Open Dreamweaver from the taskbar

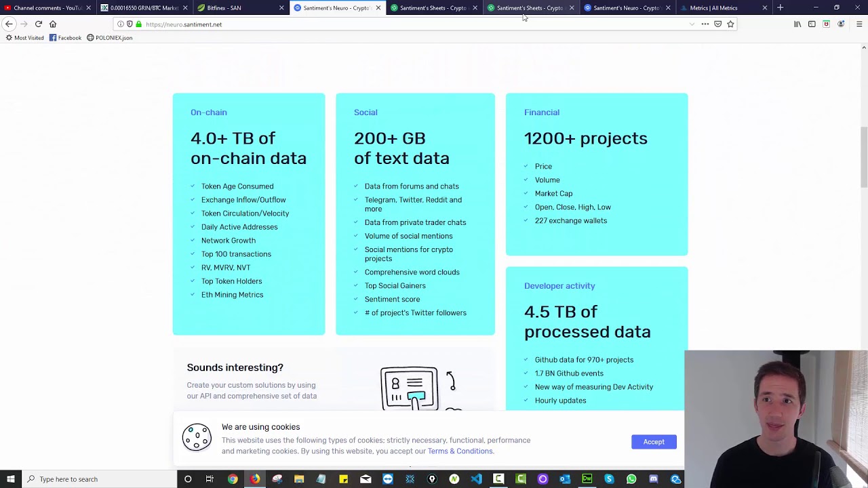(x=587, y=479)
